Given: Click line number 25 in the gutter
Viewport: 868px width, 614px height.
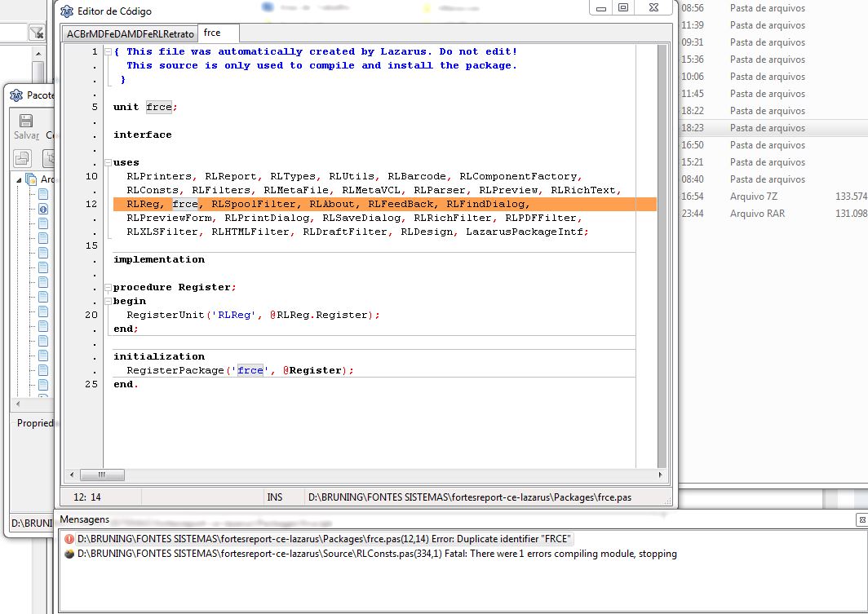Looking at the screenshot, I should [x=91, y=384].
